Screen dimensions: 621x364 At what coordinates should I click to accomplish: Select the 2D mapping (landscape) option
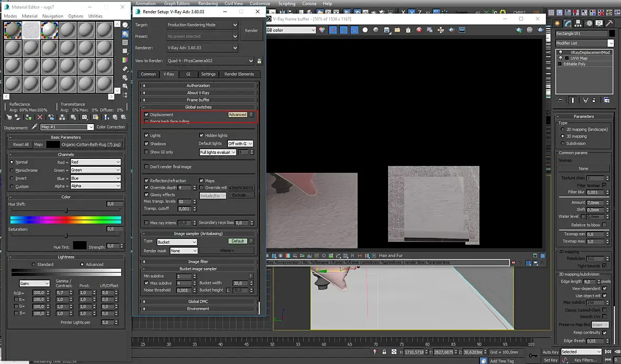(562, 129)
